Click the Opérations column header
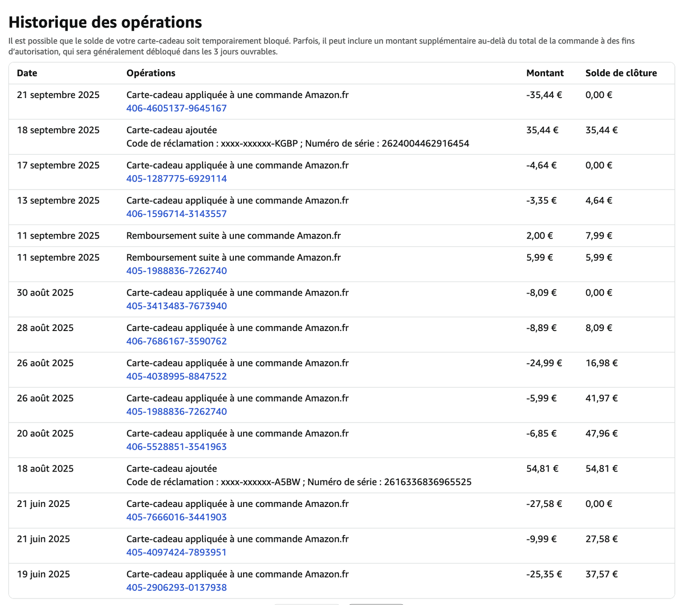The height and width of the screenshot is (605, 700). (x=151, y=73)
